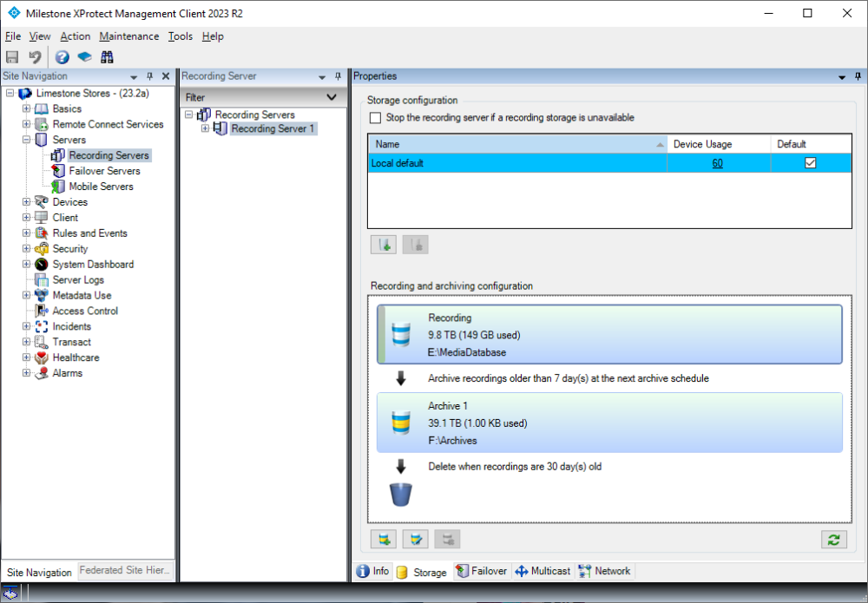Open the Server Logs node
This screenshot has height=603, width=868.
point(78,280)
